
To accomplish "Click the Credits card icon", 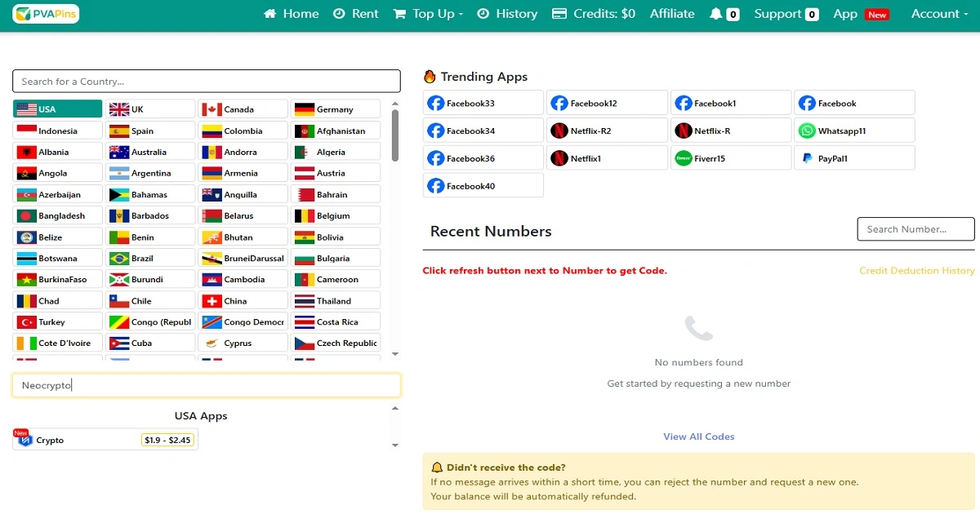I will [x=559, y=14].
